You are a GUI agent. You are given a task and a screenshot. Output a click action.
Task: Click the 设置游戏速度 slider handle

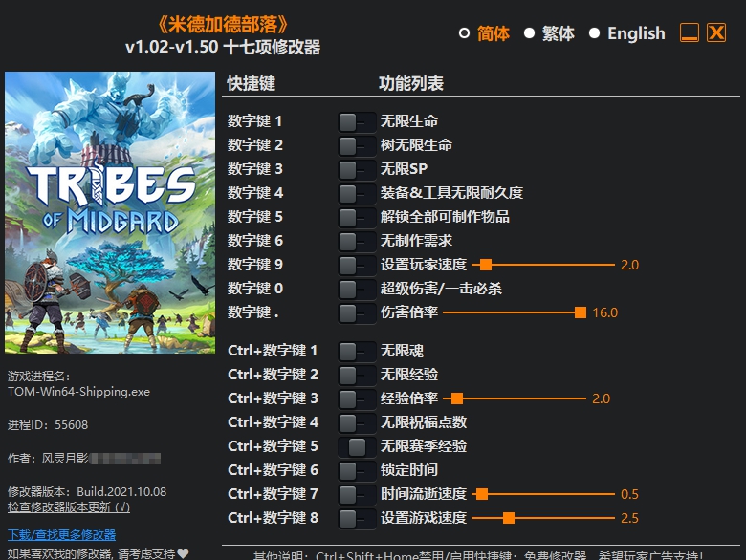pyautogui.click(x=509, y=518)
